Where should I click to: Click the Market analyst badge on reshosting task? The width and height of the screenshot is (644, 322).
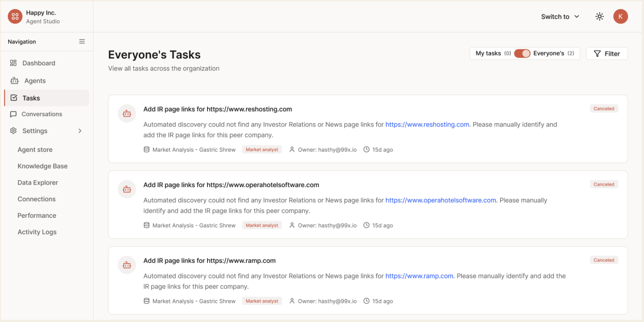coord(262,149)
